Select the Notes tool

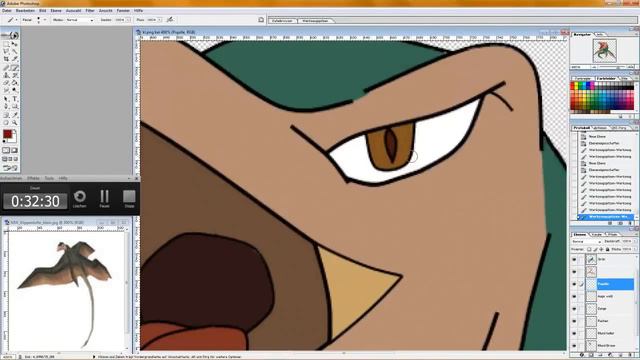[x=6, y=115]
